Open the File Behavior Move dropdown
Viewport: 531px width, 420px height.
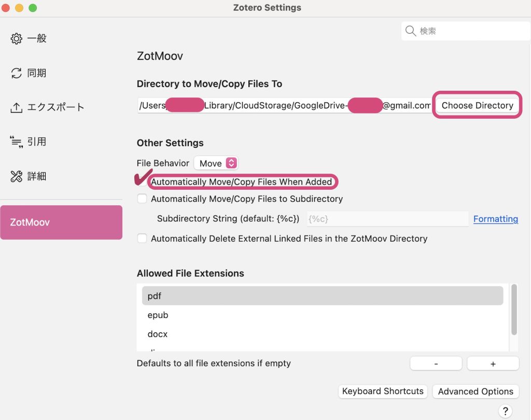pos(216,163)
